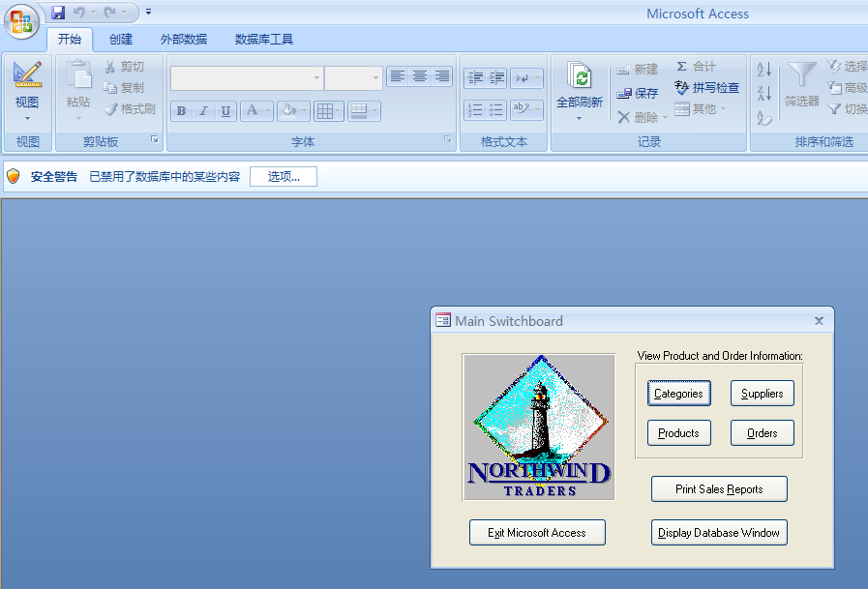Expand the 视图 dropdown arrow
Viewport: 868px width, 589px height.
27,118
